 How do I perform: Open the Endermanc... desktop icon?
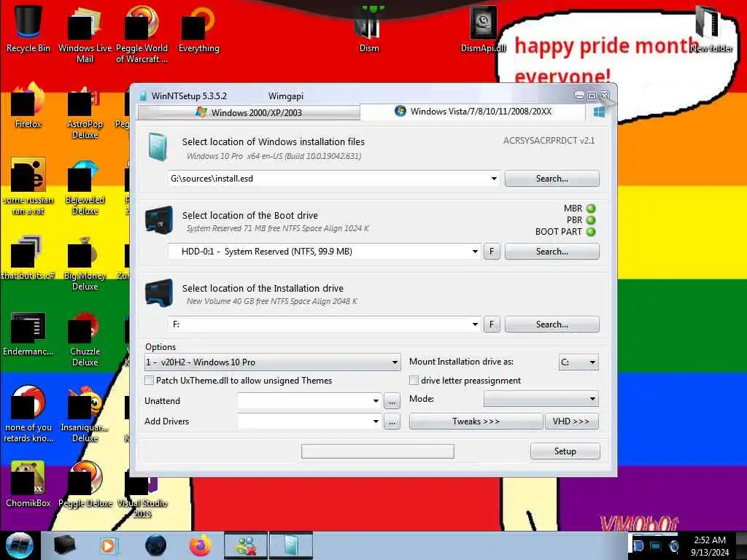point(28,333)
